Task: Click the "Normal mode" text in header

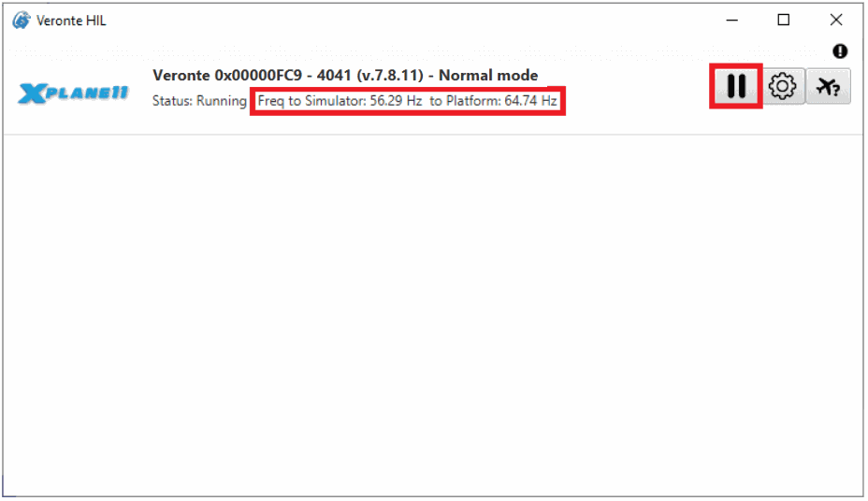Action: [488, 76]
